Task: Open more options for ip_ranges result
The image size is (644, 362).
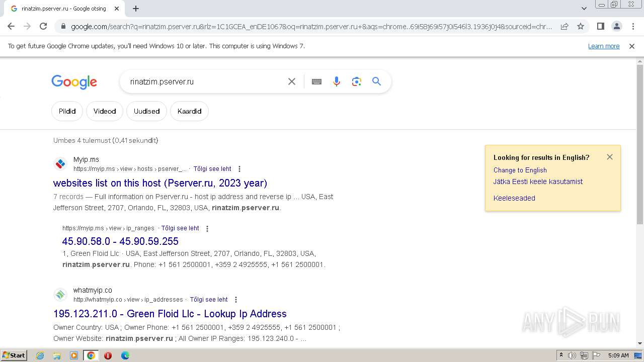Action: tap(207, 228)
